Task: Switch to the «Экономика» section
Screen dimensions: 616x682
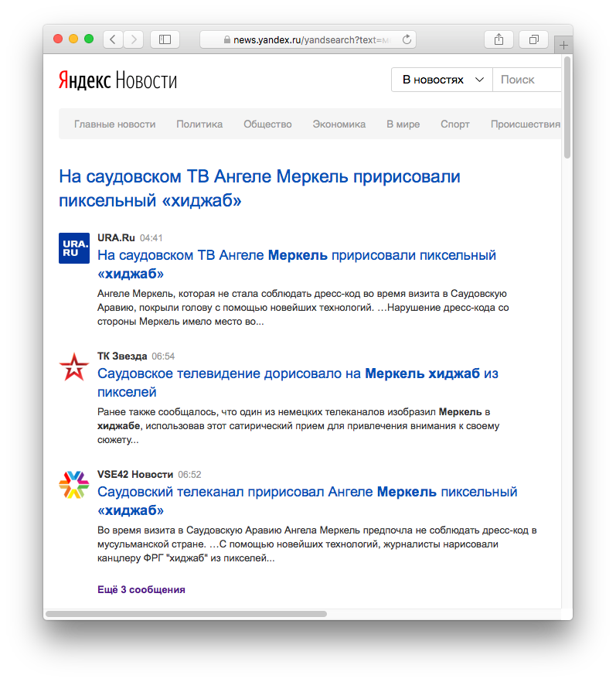Action: point(339,124)
